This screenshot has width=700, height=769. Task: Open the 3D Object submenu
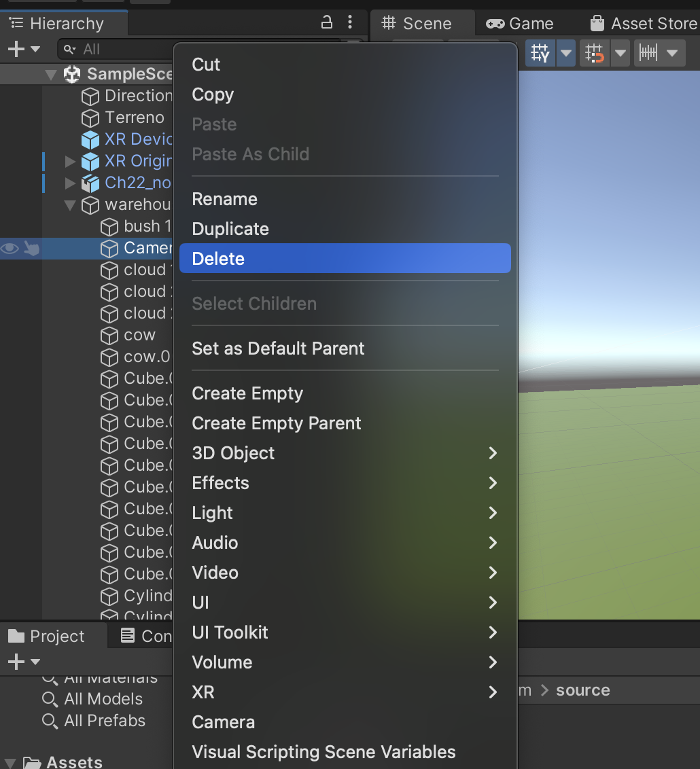(233, 453)
